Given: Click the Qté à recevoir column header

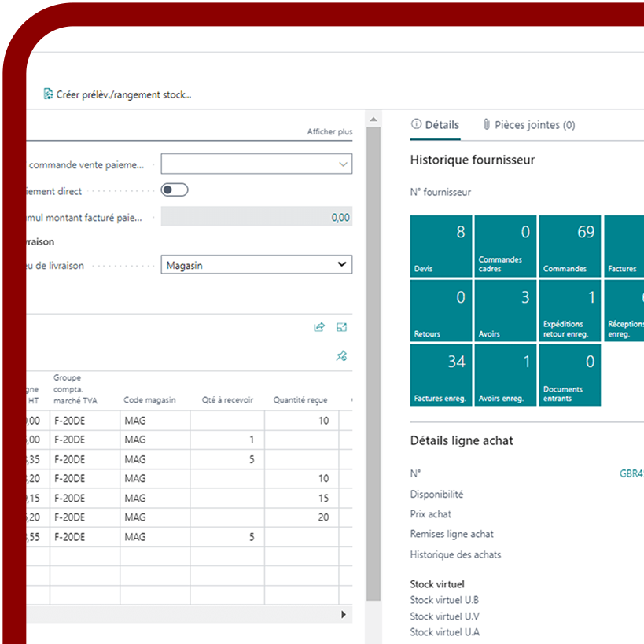Looking at the screenshot, I should pos(227,399).
